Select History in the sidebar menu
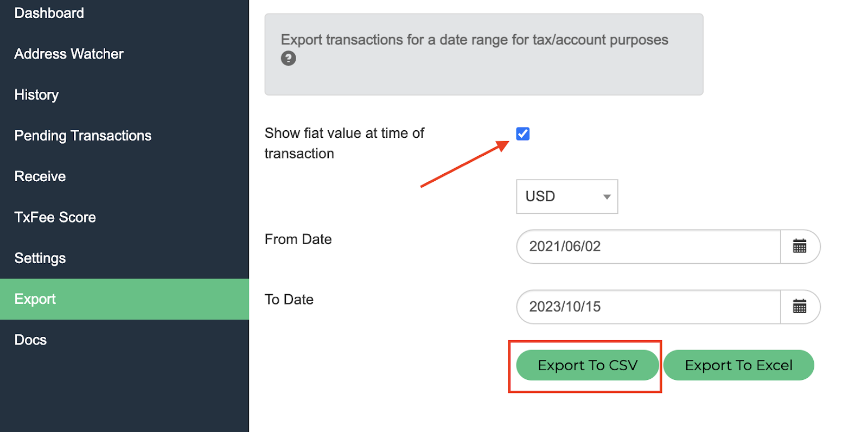This screenshot has height=432, width=868. [36, 95]
